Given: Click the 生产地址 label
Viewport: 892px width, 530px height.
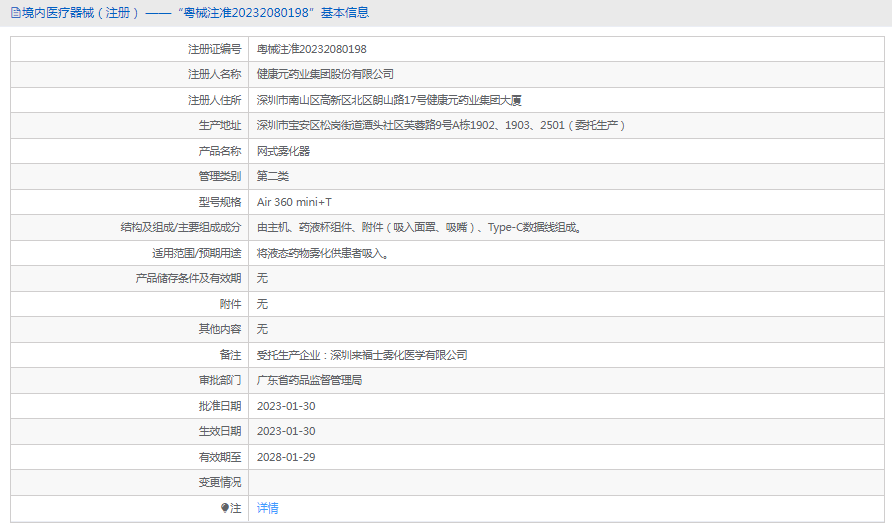Looking at the screenshot, I should [220, 125].
